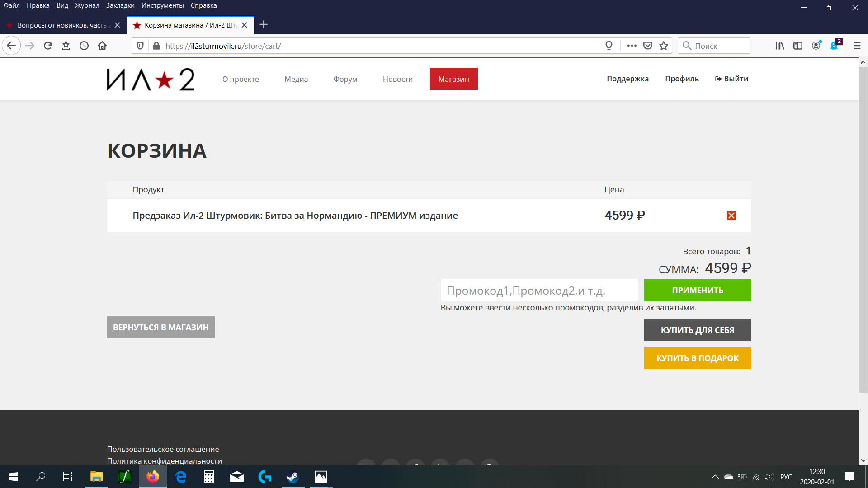Remove the Normandy preorder from cart
The image size is (868, 488).
tap(731, 216)
